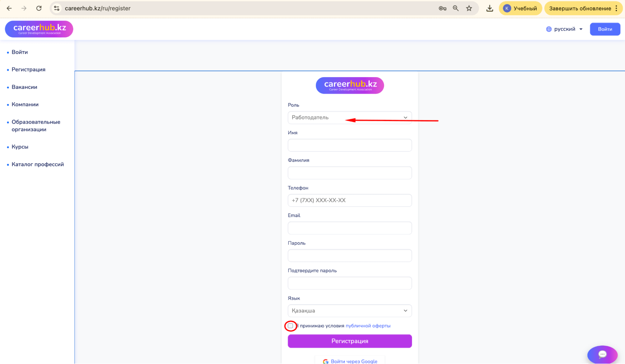Screen dimensions: 625x364
Task: Click the password key icon
Action: [442, 8]
